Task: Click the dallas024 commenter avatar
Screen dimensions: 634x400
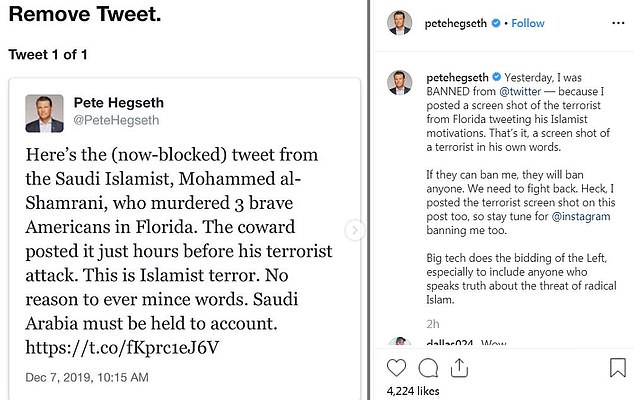Action: [398, 343]
